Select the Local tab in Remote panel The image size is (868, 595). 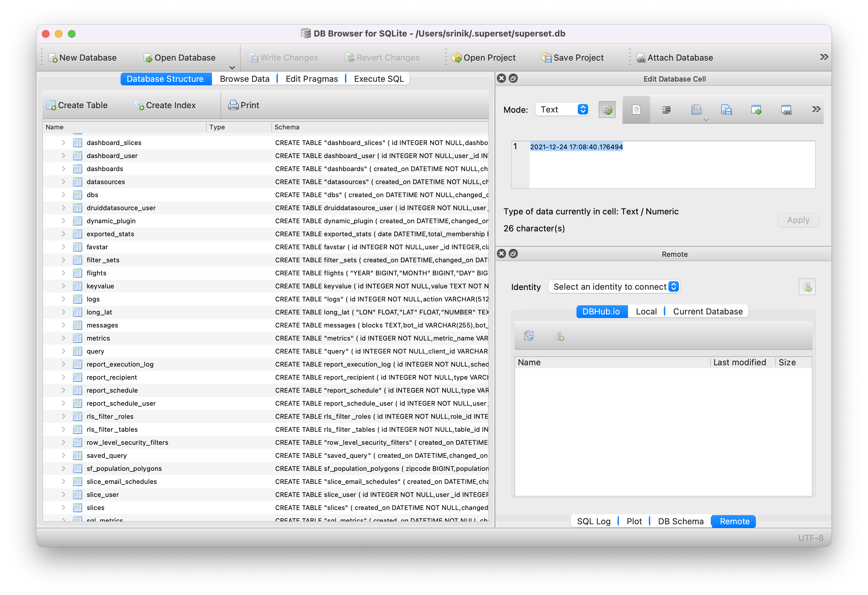click(x=646, y=312)
